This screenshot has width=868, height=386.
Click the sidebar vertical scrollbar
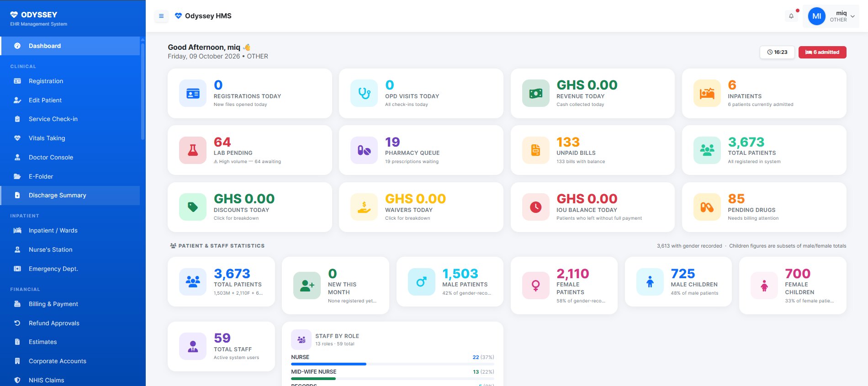(x=143, y=91)
